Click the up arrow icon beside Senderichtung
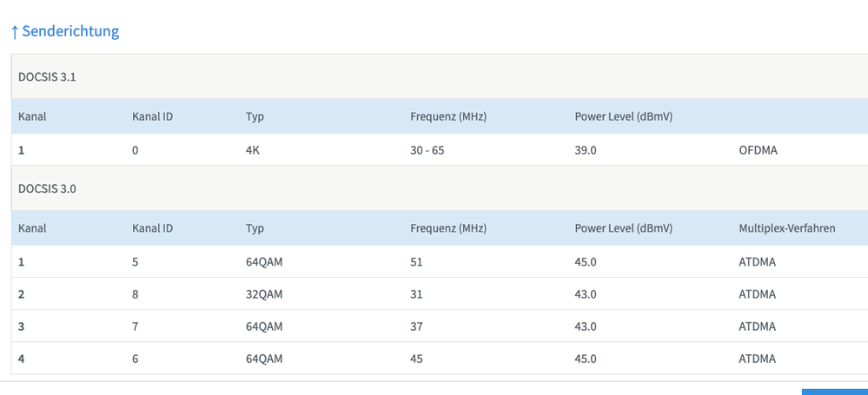 [15, 32]
